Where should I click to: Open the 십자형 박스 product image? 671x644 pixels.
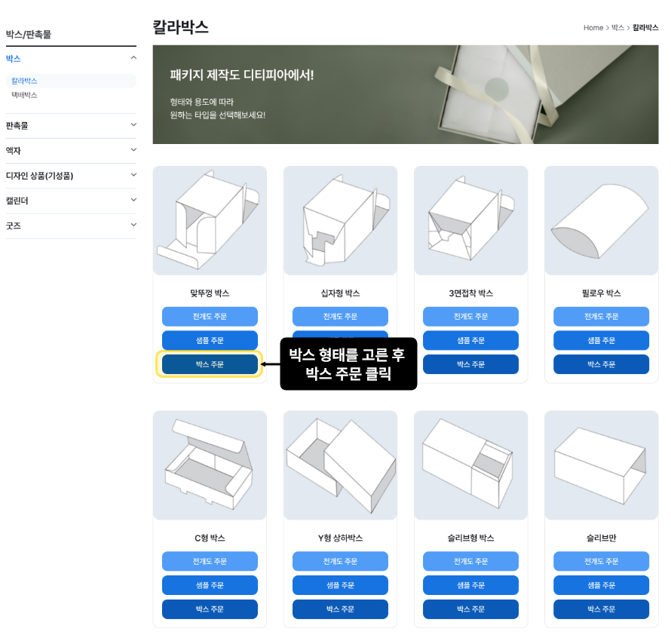coord(340,221)
